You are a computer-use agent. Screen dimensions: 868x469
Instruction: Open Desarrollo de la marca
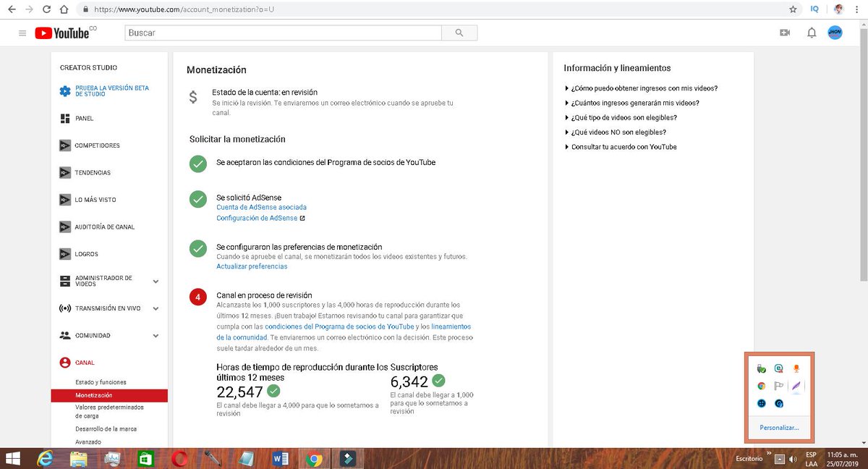coord(106,429)
